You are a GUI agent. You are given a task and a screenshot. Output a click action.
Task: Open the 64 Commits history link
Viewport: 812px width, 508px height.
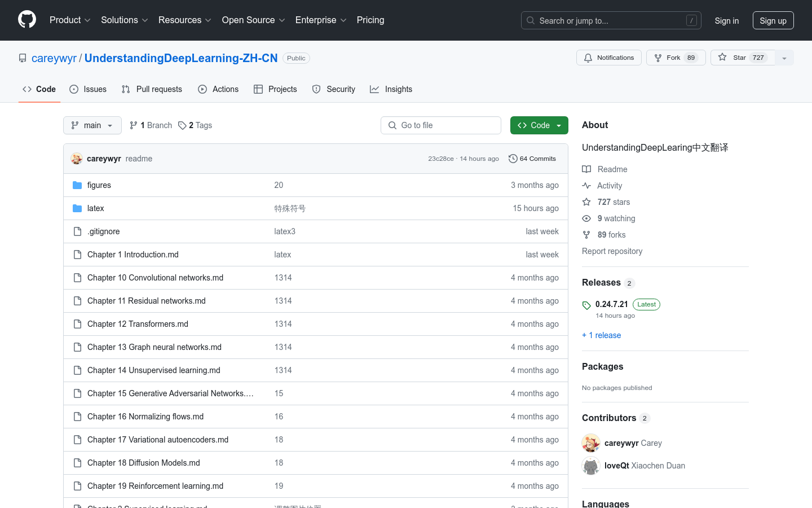click(532, 159)
